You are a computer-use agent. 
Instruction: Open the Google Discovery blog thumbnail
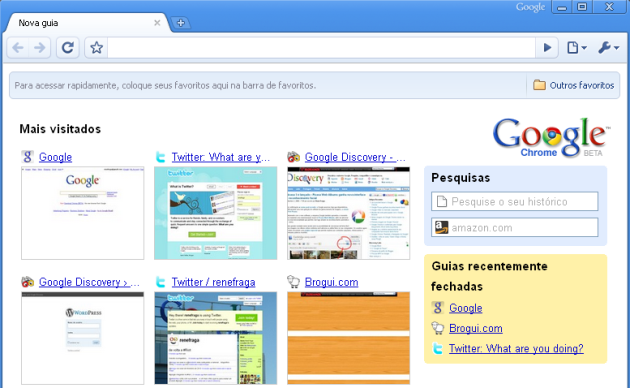(348, 213)
